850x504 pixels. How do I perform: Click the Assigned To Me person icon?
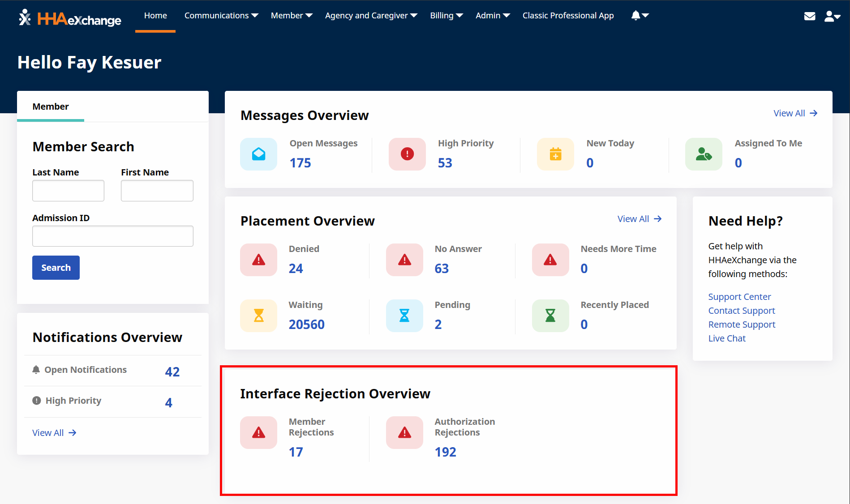[x=703, y=154]
